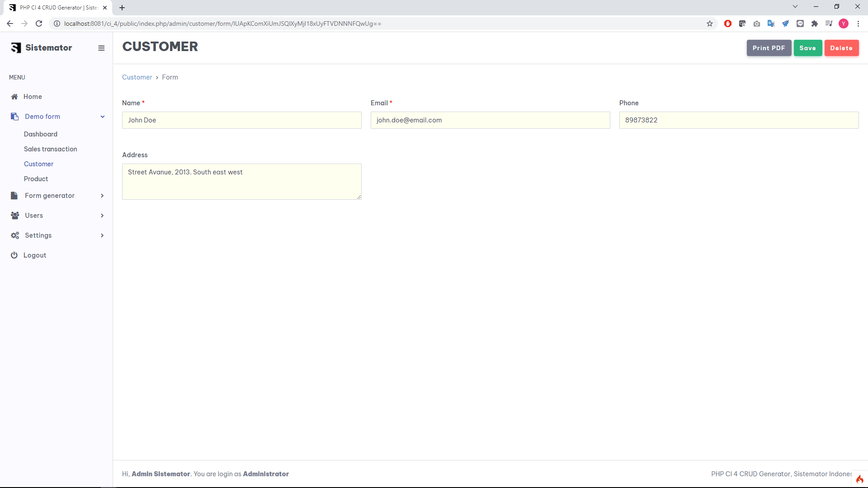
Task: Collapse the Demo form menu chevron
Action: (103, 117)
